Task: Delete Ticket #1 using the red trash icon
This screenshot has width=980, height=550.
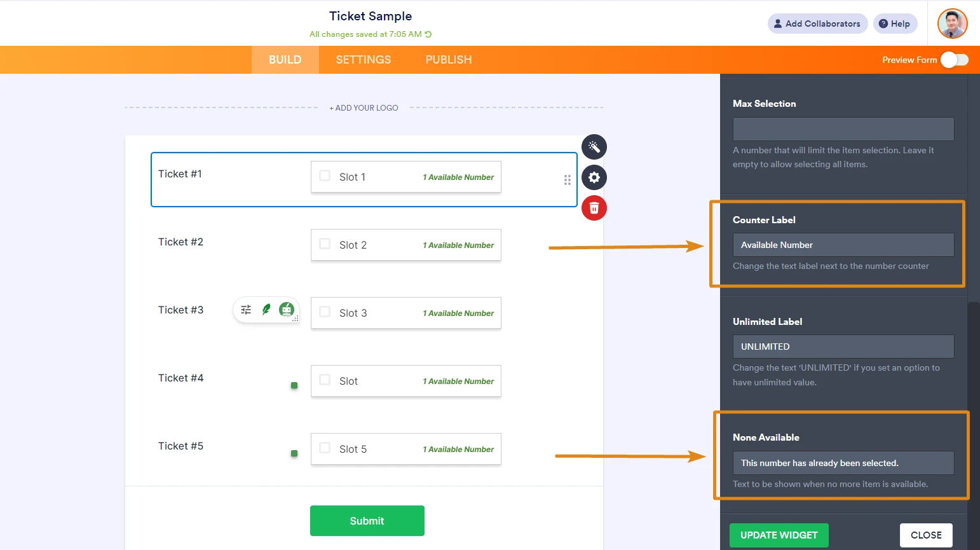Action: 594,208
